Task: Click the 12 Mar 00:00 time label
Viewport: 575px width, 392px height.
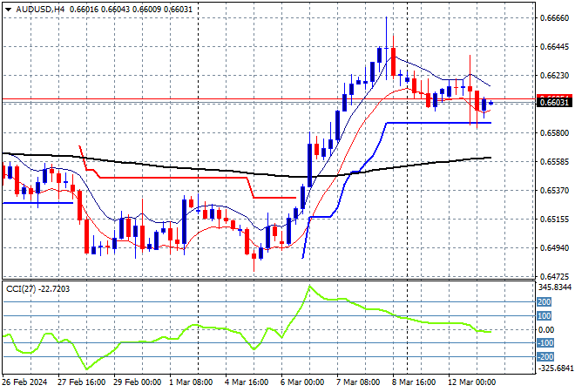Action: coord(470,383)
